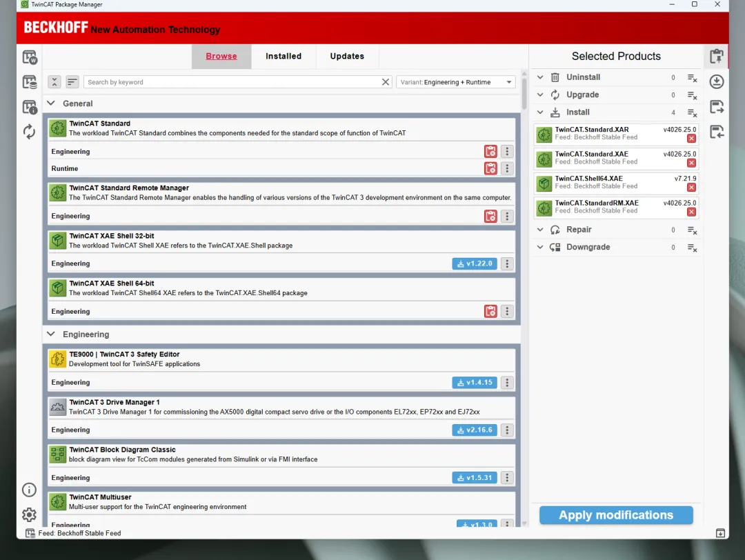Image resolution: width=745 pixels, height=560 pixels.
Task: Expand the Upgrade section chevron
Action: pyautogui.click(x=540, y=94)
